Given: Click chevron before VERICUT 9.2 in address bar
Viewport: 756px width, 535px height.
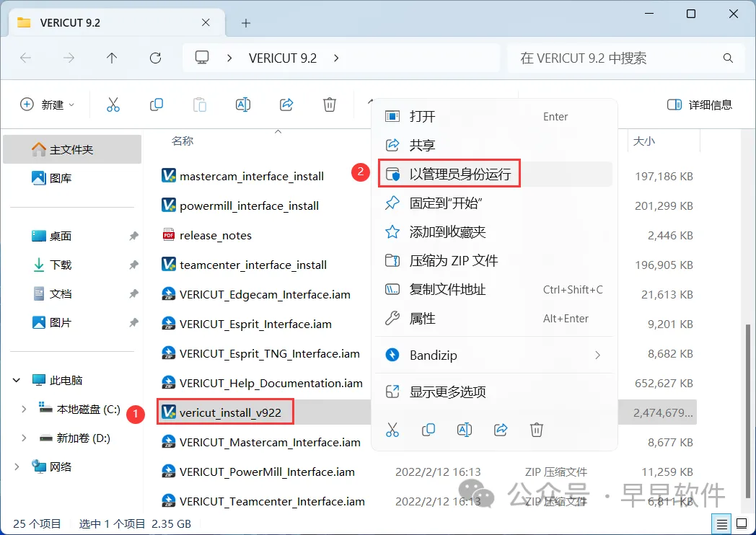Looking at the screenshot, I should pos(229,58).
